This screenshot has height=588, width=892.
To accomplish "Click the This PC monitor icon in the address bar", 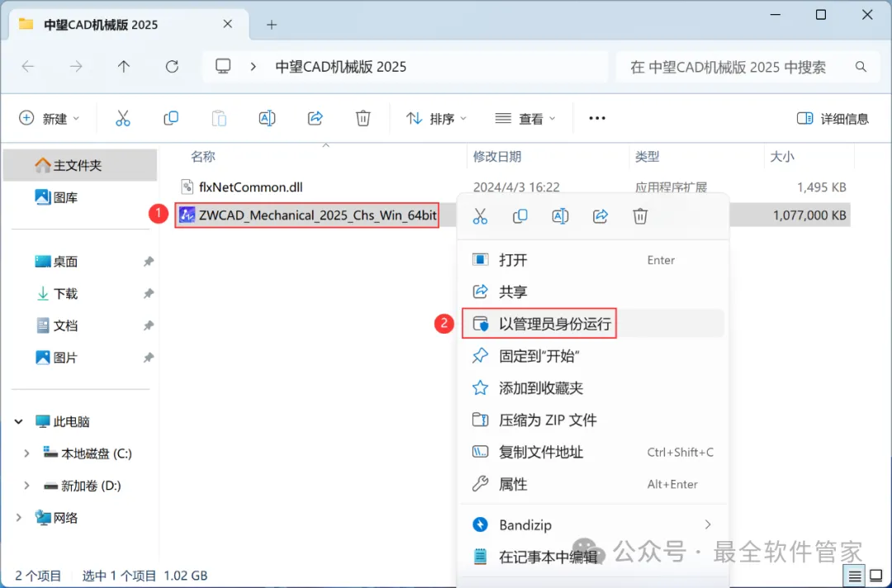I will click(223, 67).
